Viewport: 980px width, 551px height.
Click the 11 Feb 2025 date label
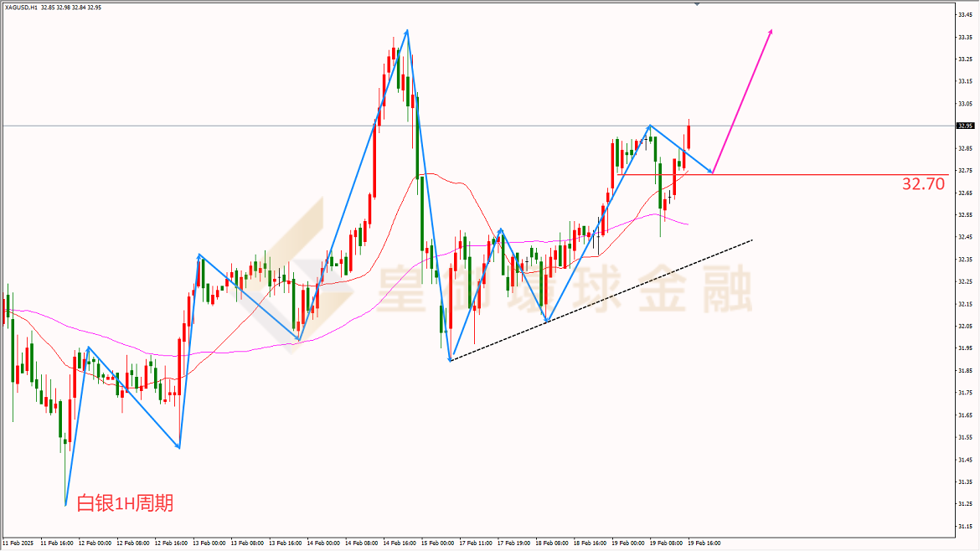[18, 543]
